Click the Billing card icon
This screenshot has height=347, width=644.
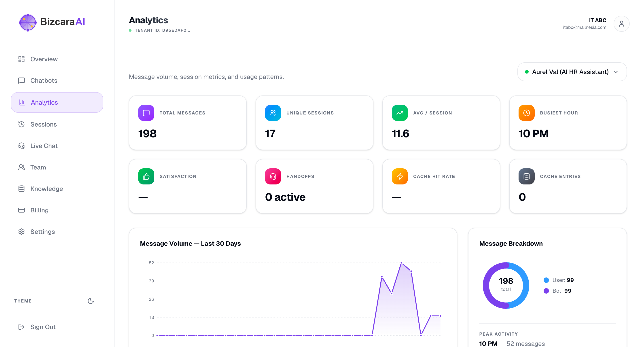pyautogui.click(x=21, y=210)
